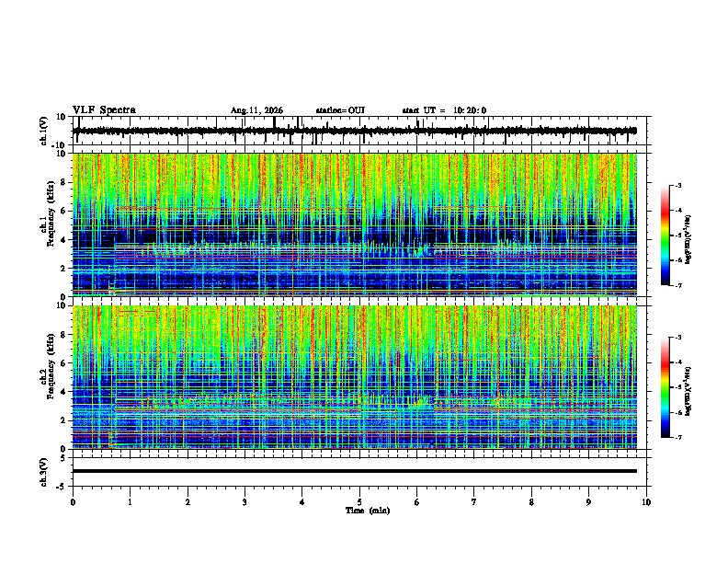Viewport: 728px width, 563px height.
Task: Click the ch.1 spectrogram image
Action: (x=354, y=224)
